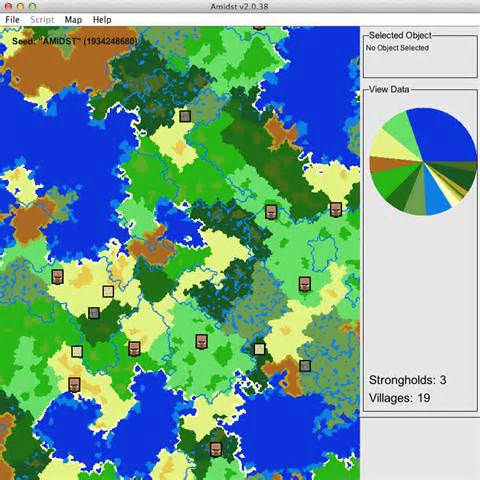This screenshot has width=480, height=480.
Task: Select the village icon right of the lower-left desert temple
Action: pyautogui.click(x=134, y=349)
